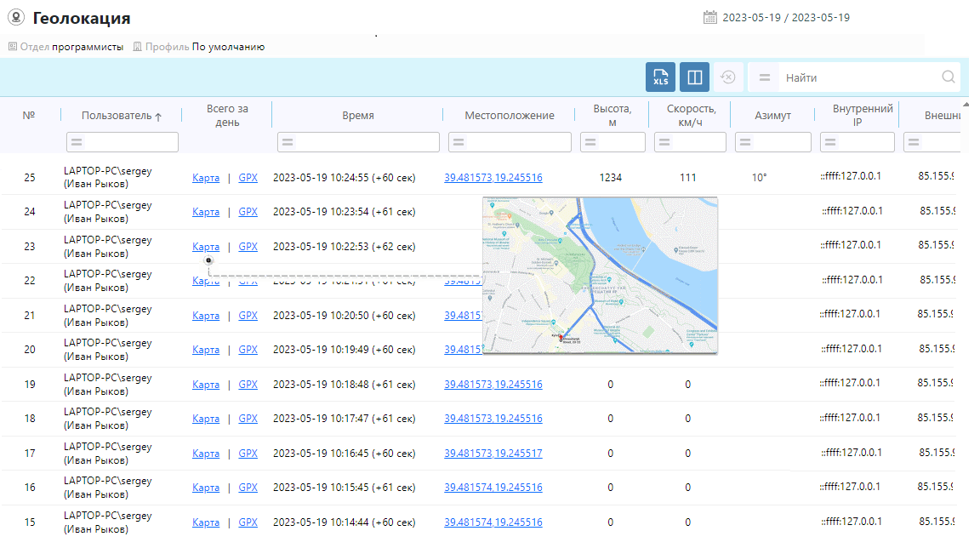The image size is (980, 548).
Task: Open filter operator for Пользователь column
Action: (76, 142)
